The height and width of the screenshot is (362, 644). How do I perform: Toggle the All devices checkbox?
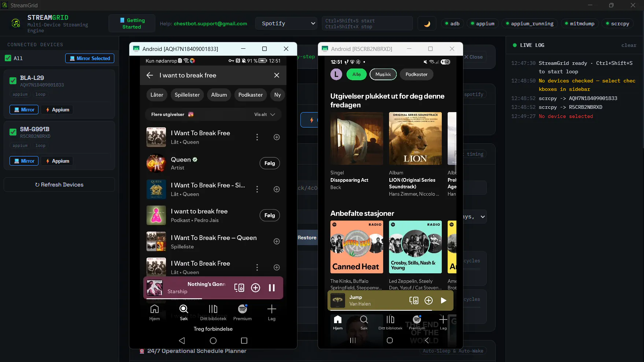click(8, 58)
